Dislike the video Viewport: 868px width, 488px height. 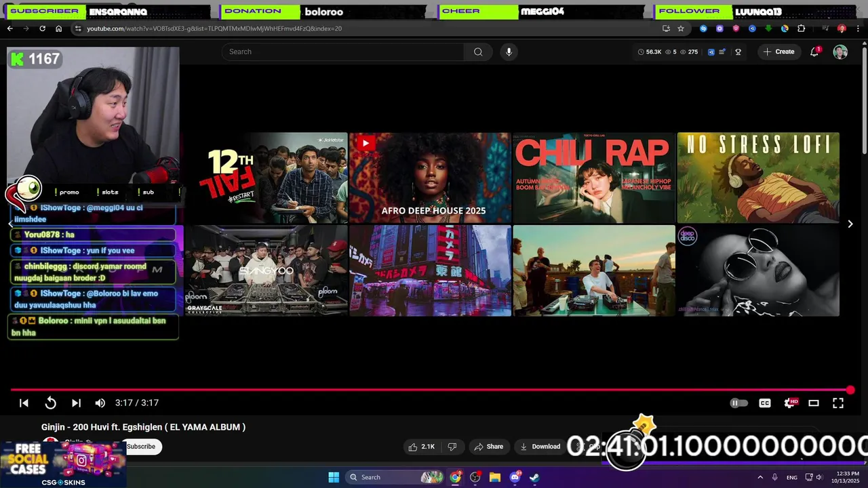(452, 447)
